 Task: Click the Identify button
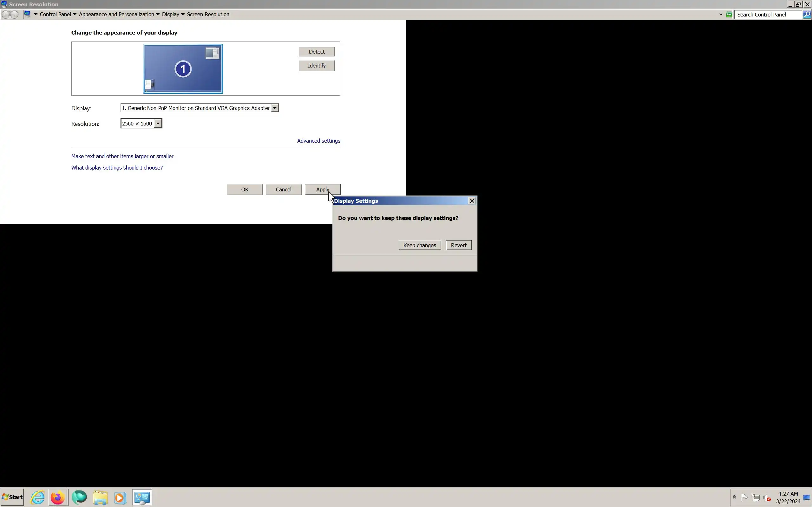[317, 66]
